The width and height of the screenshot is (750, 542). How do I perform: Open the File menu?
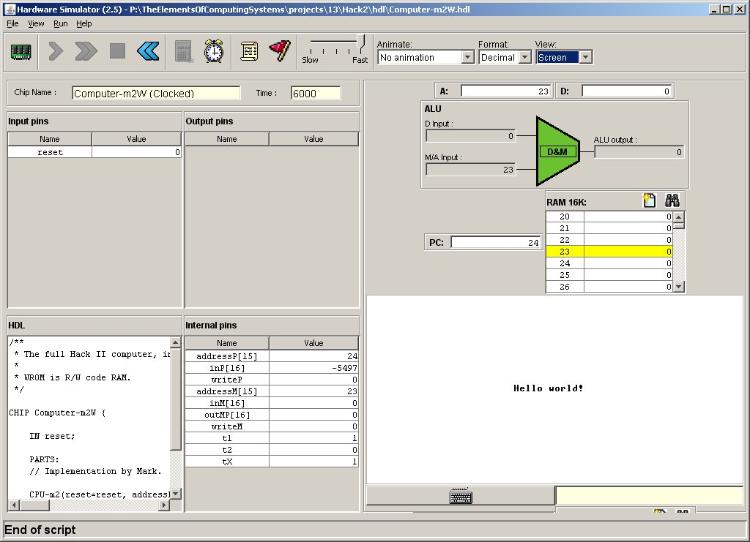click(x=12, y=23)
